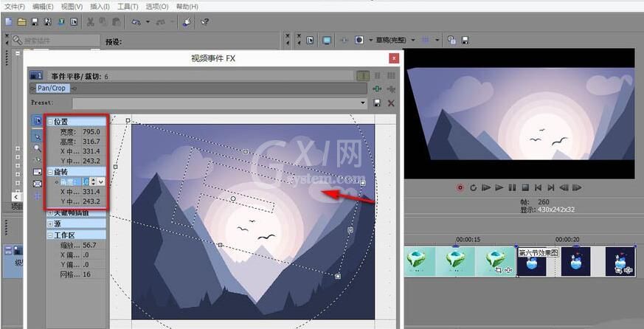644x329 pixels.
Task: Click the remove plug-in icon in FX window
Action: coord(391,89)
